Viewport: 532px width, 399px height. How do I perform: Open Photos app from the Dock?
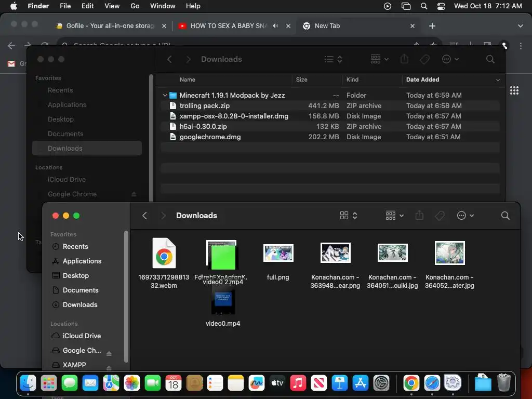click(132, 383)
